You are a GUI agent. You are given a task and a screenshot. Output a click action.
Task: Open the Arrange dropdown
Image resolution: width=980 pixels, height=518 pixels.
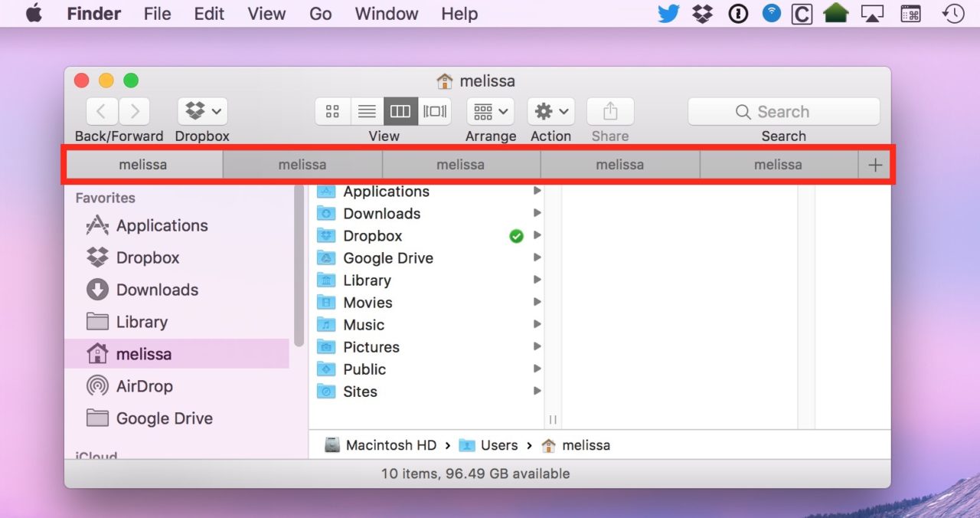point(491,111)
